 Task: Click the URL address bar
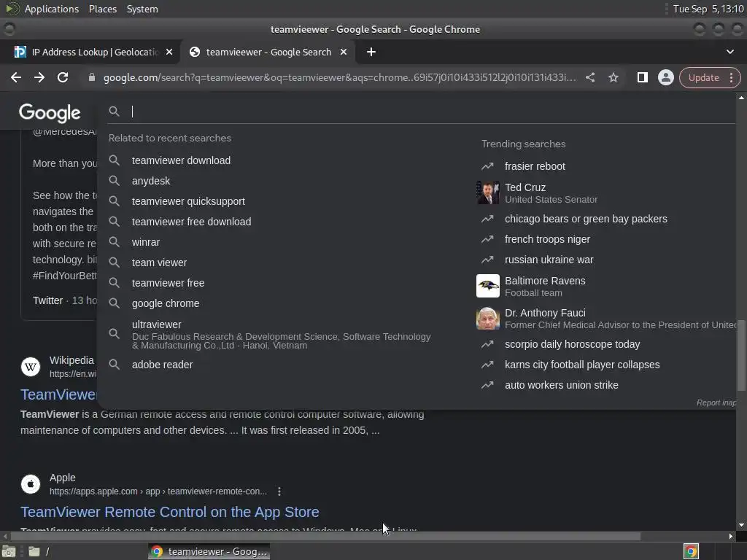tap(339, 77)
